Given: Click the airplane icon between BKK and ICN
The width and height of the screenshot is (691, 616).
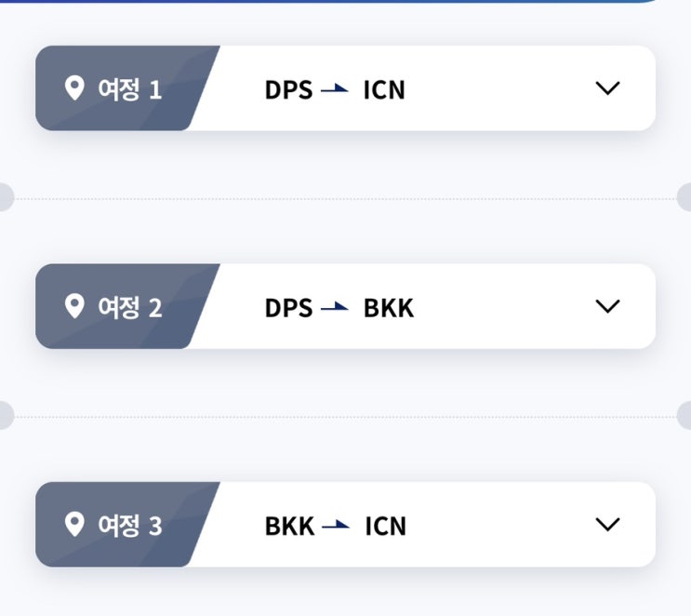Looking at the screenshot, I should 336,526.
